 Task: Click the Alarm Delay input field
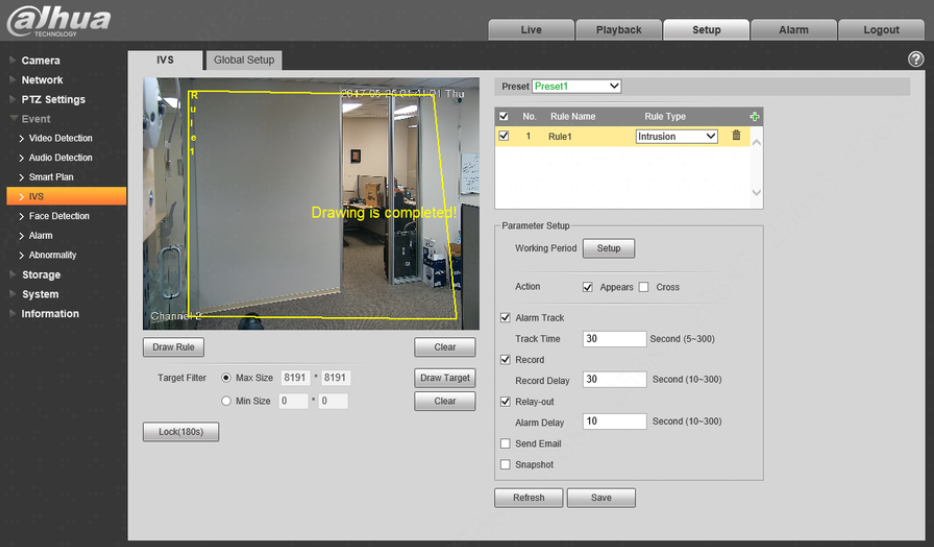[x=614, y=421]
